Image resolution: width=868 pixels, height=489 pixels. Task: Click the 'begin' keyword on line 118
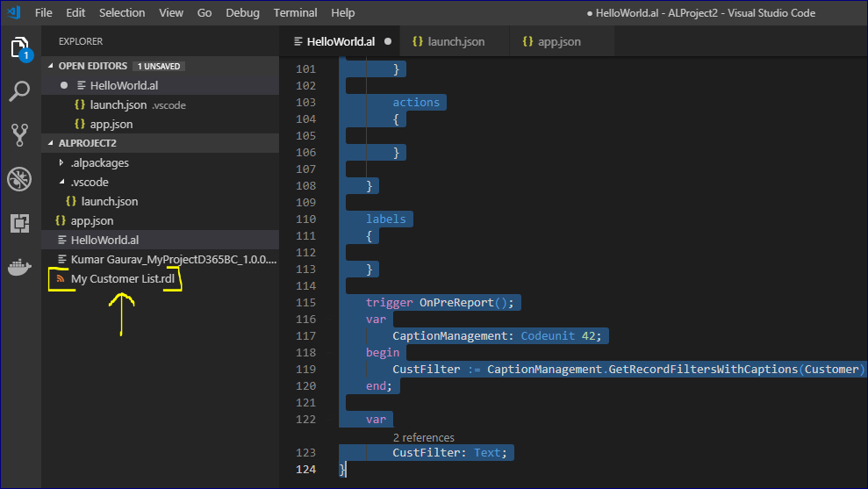click(x=382, y=352)
